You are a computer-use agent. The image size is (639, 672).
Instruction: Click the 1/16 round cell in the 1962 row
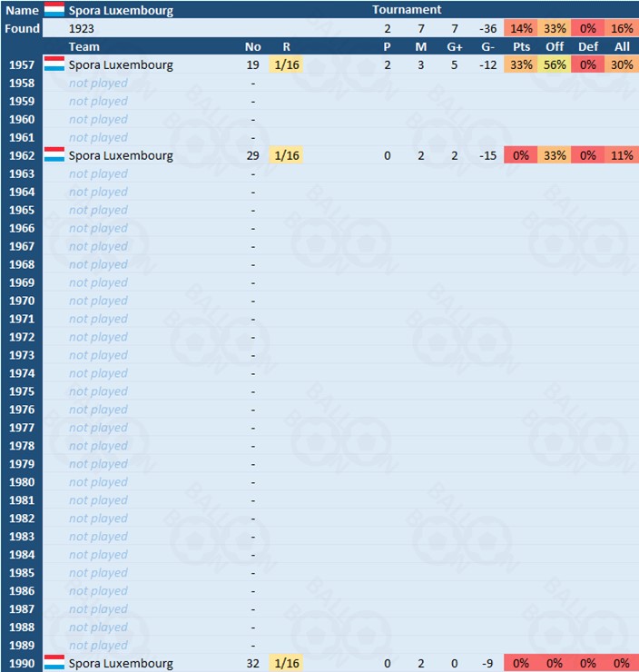[286, 155]
